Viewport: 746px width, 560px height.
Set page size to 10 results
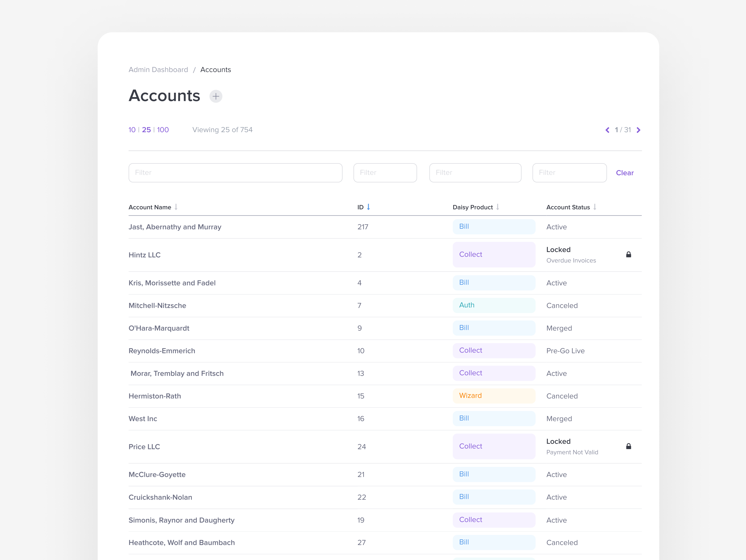point(132,130)
